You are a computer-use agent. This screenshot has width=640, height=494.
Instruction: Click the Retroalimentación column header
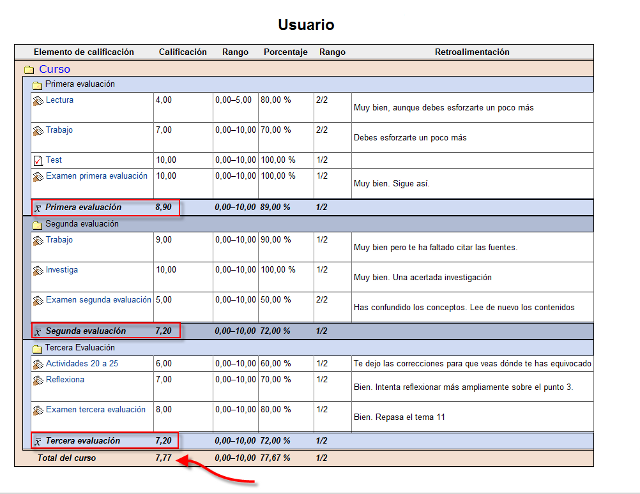(472, 52)
